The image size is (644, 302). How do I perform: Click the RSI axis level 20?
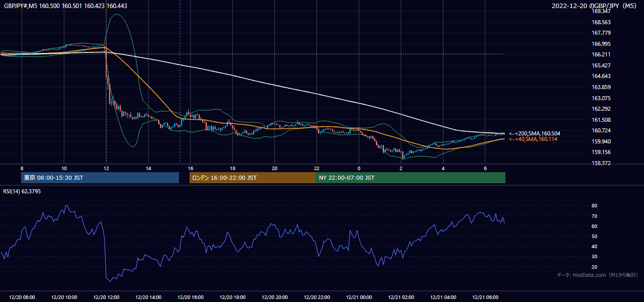click(595, 267)
